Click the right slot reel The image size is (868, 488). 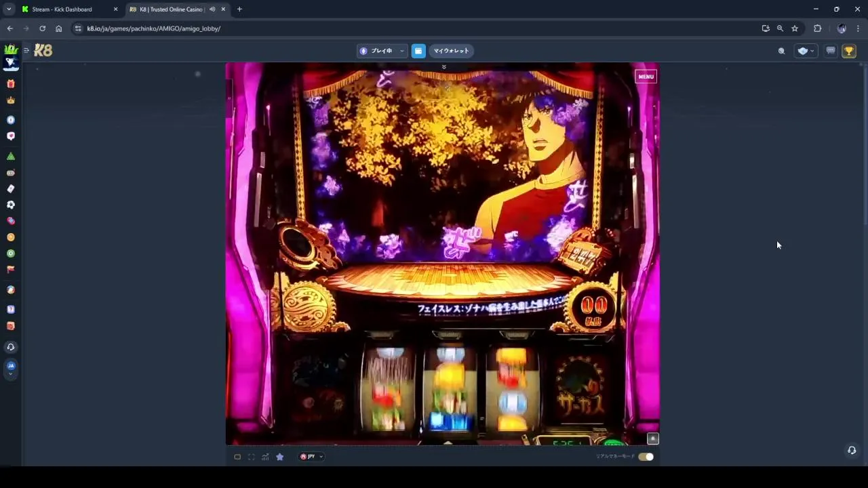click(x=512, y=389)
